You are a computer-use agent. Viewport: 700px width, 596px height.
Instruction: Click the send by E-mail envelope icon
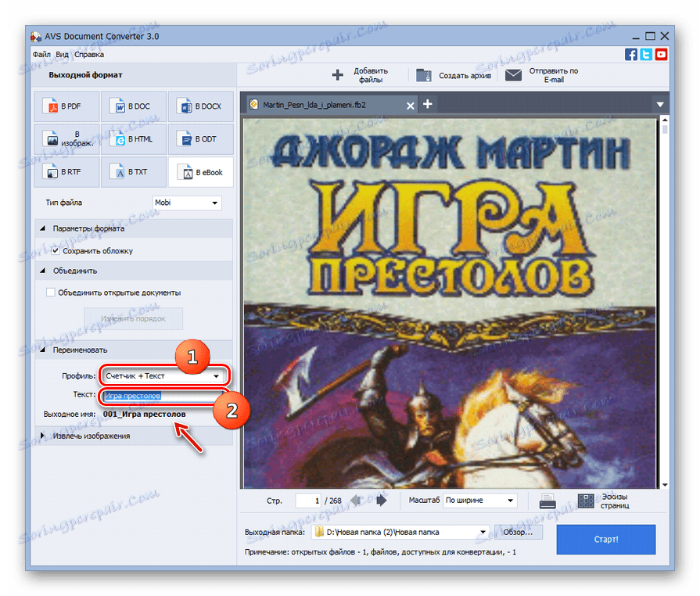(513, 75)
